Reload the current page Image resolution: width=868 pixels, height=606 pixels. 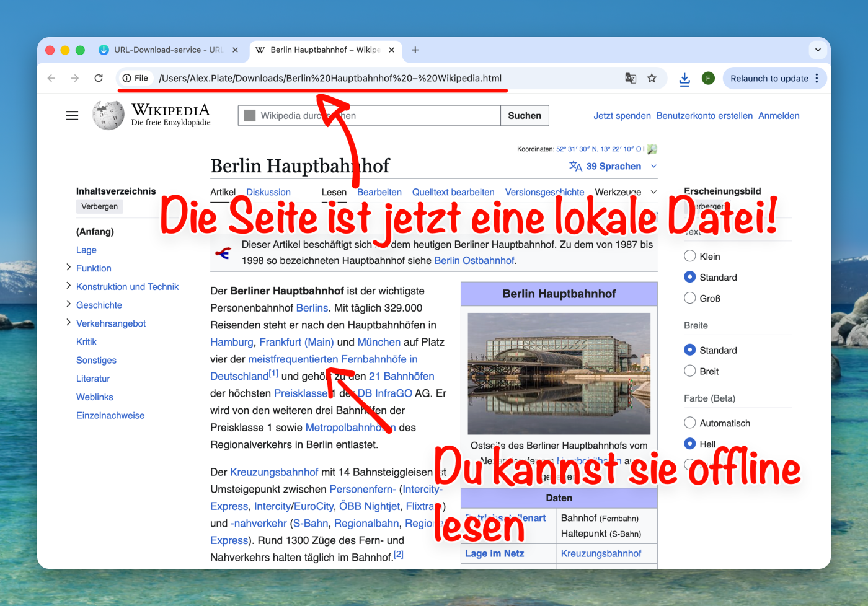coord(98,78)
